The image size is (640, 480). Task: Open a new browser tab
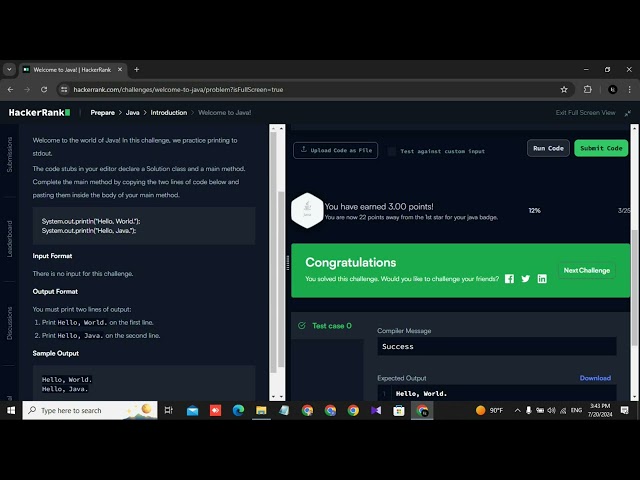tap(137, 70)
